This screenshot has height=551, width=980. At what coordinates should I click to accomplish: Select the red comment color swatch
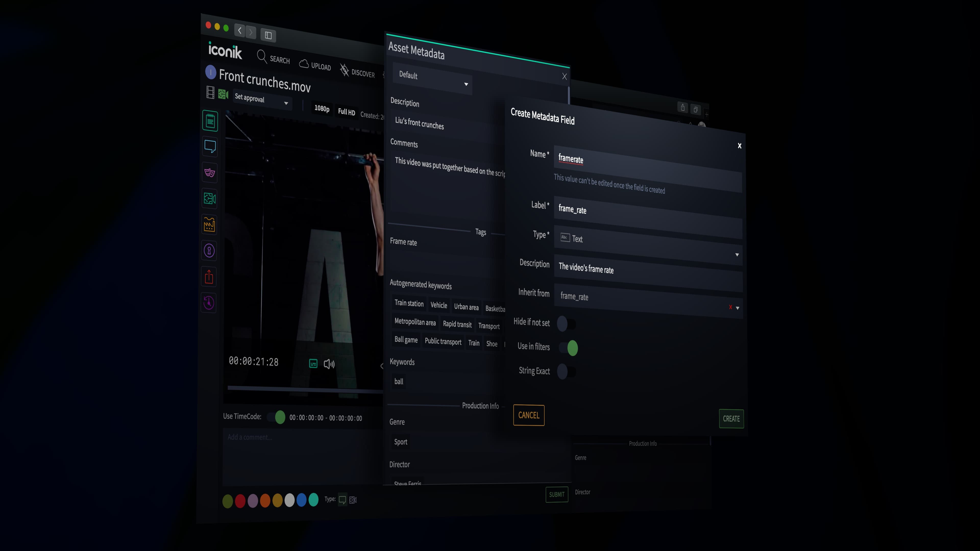coord(240,501)
